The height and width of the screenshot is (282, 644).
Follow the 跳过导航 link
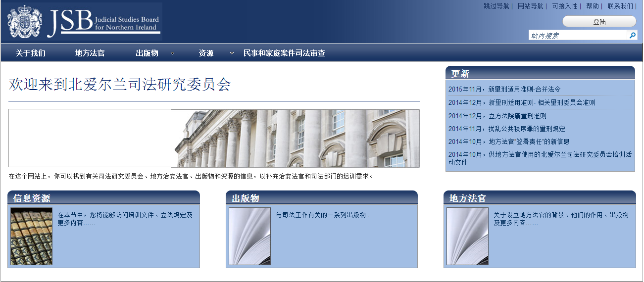click(x=496, y=6)
